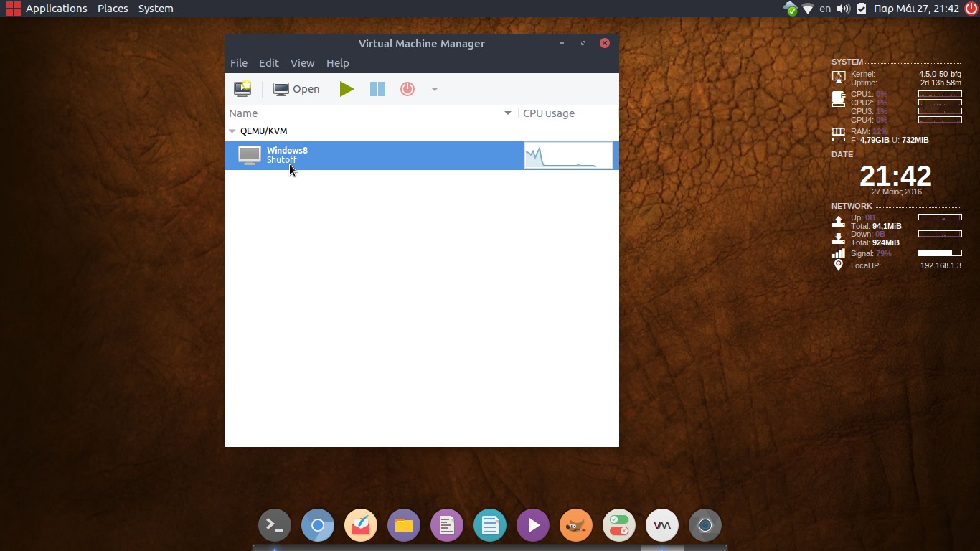Click the red shut down VM icon
The width and height of the screenshot is (980, 551).
(x=407, y=89)
